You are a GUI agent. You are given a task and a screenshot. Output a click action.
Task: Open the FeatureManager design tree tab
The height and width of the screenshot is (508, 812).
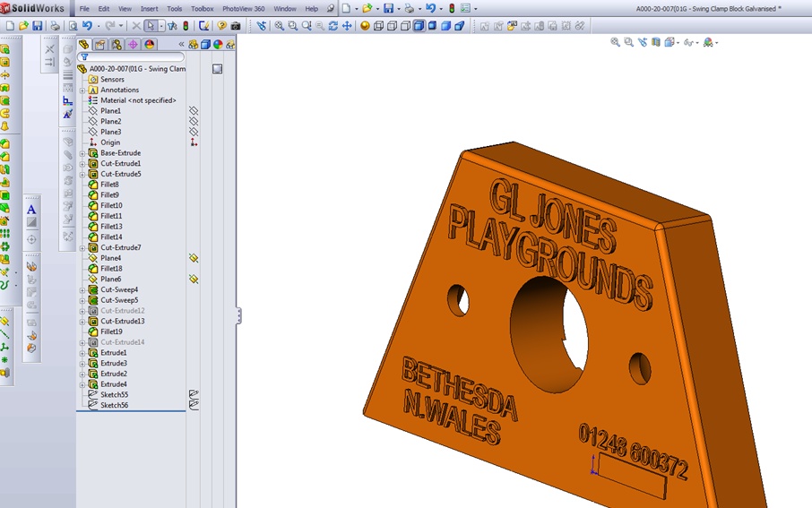(x=84, y=45)
